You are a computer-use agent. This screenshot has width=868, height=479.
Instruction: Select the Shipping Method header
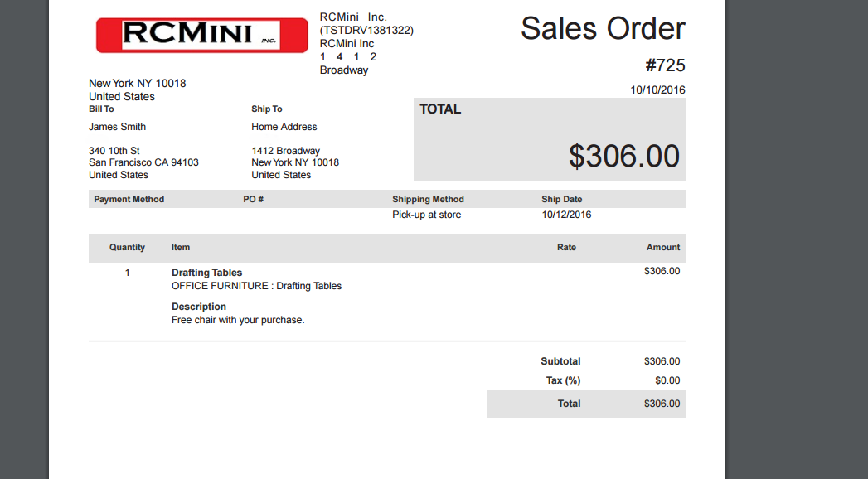[x=428, y=199]
